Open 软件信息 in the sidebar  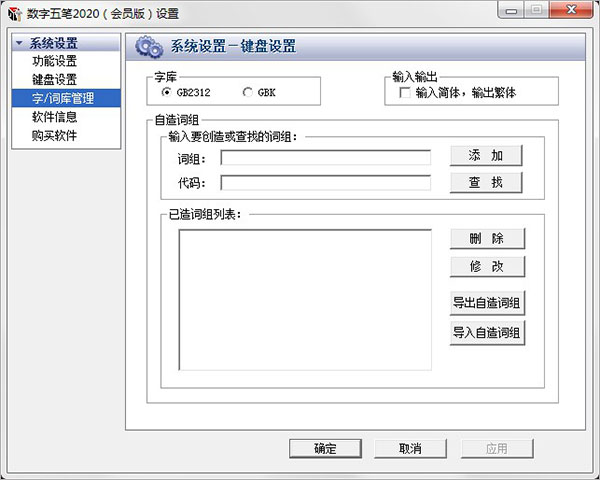(x=54, y=117)
